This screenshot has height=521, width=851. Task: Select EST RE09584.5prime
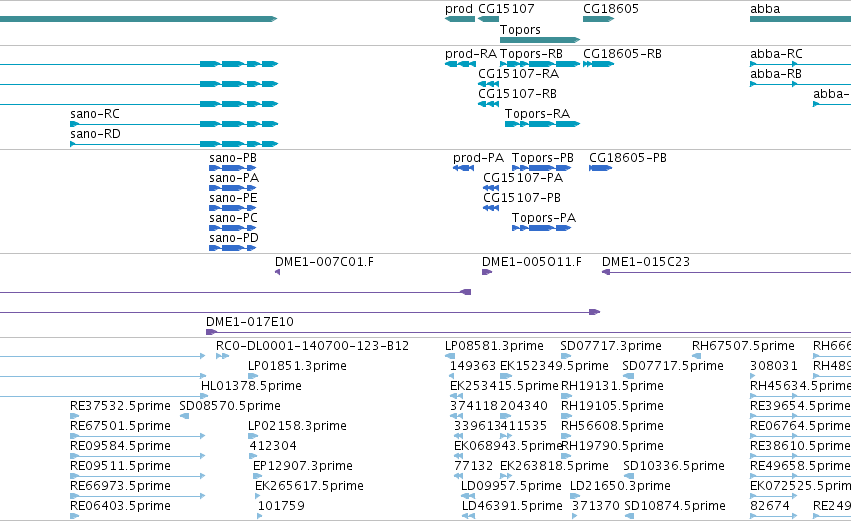coord(138,457)
